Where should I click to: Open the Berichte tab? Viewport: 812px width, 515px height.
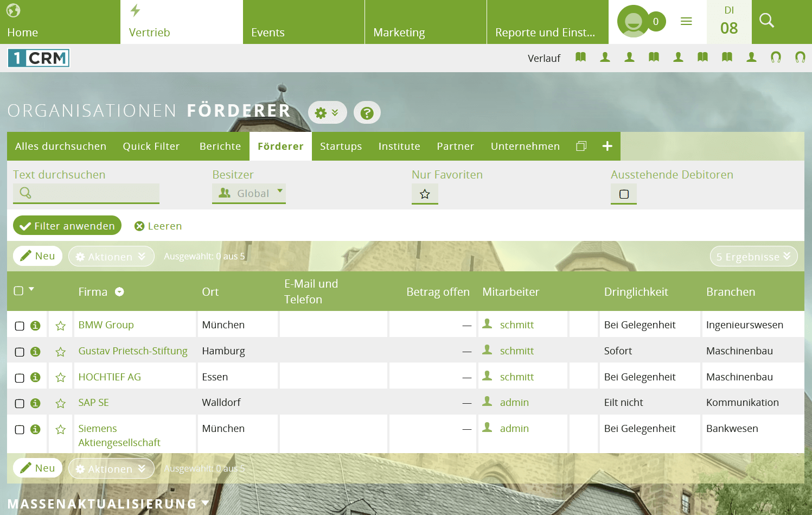(x=220, y=146)
